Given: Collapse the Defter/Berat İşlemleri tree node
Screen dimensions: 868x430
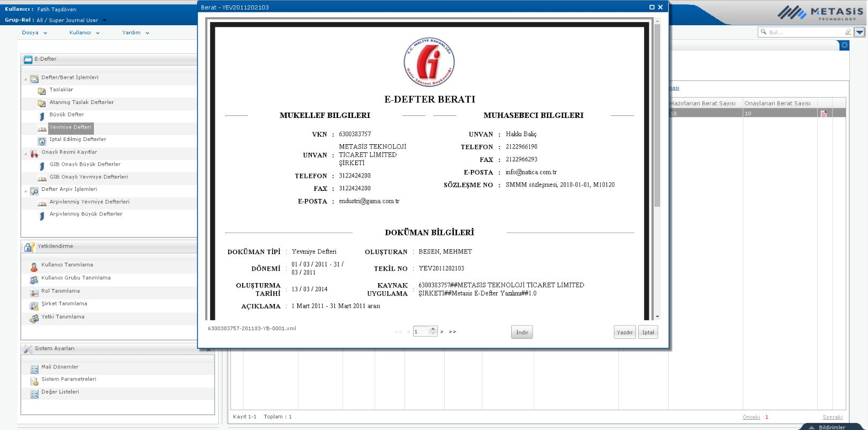Looking at the screenshot, I should coord(26,79).
